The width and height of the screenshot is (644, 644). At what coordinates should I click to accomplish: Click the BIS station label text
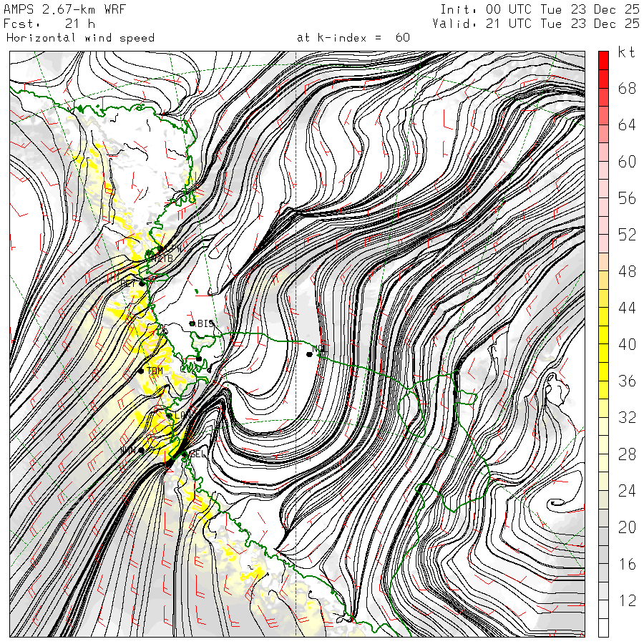point(206,323)
